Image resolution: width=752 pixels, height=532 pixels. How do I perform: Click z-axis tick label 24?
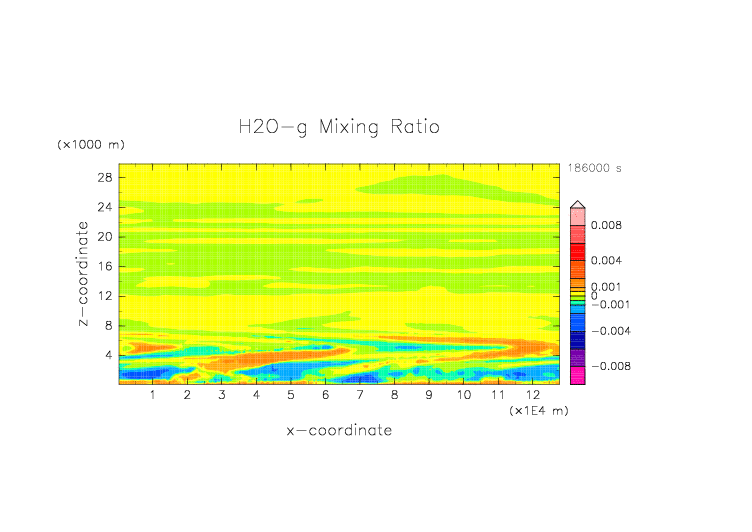[104, 207]
